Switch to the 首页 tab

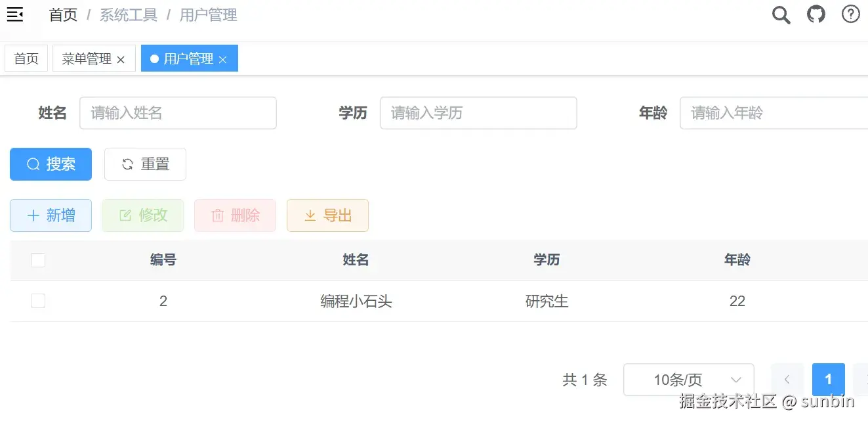[26, 58]
